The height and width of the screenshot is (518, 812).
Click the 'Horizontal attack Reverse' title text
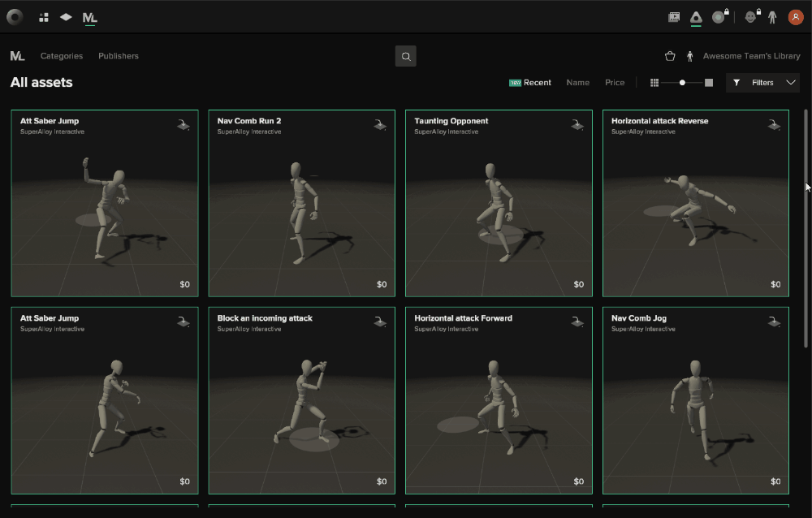pos(659,121)
